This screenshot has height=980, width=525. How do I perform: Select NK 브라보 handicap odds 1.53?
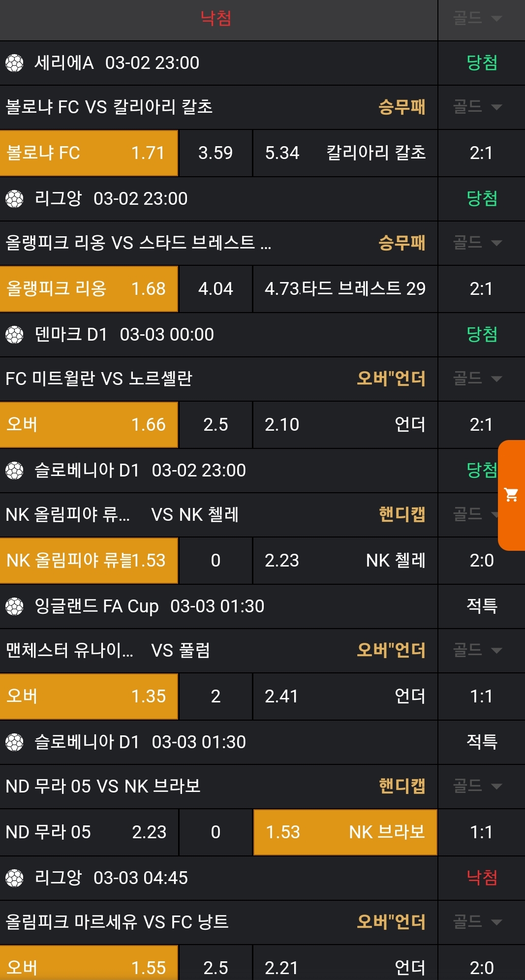pos(344,832)
